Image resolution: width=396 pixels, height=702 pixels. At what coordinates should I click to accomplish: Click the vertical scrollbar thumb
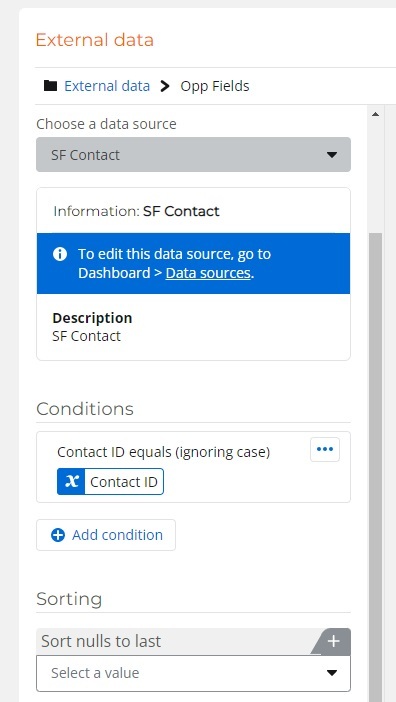point(375,466)
